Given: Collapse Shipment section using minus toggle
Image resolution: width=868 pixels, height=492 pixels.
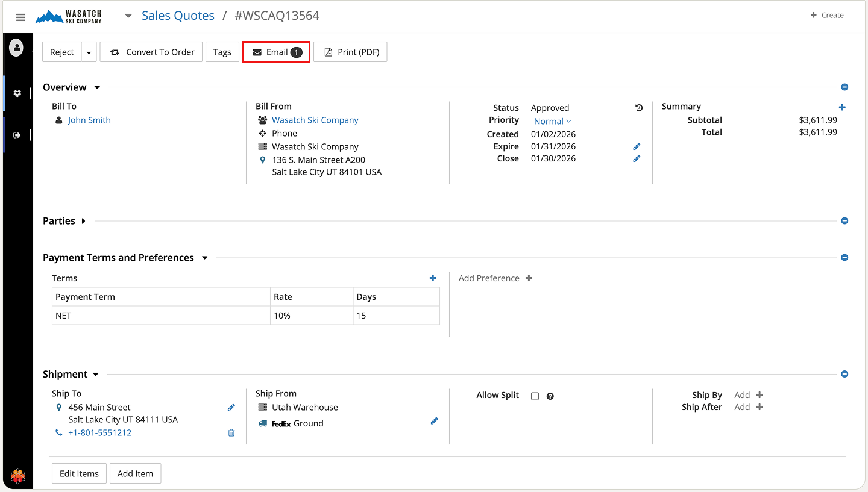Looking at the screenshot, I should click(844, 374).
